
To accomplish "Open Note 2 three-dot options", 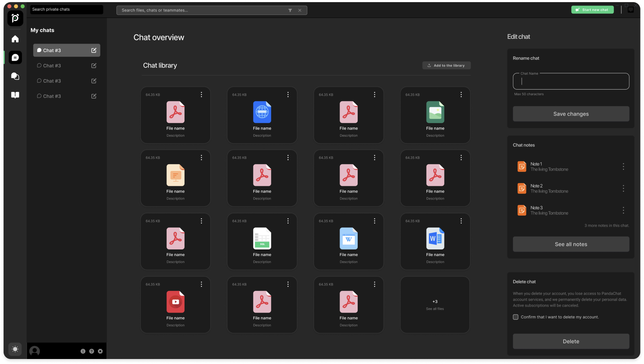I will [x=623, y=188].
